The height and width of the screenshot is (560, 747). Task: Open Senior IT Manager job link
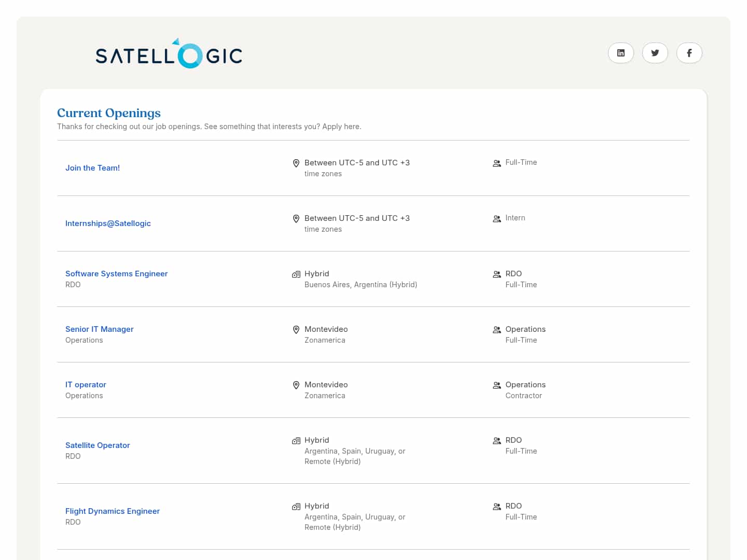(99, 329)
